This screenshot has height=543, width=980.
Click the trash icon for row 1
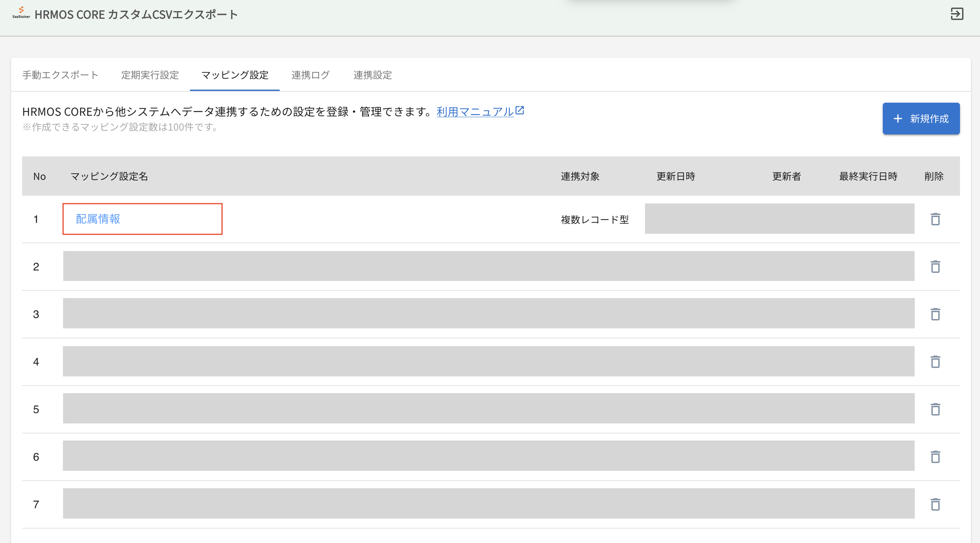(x=935, y=219)
